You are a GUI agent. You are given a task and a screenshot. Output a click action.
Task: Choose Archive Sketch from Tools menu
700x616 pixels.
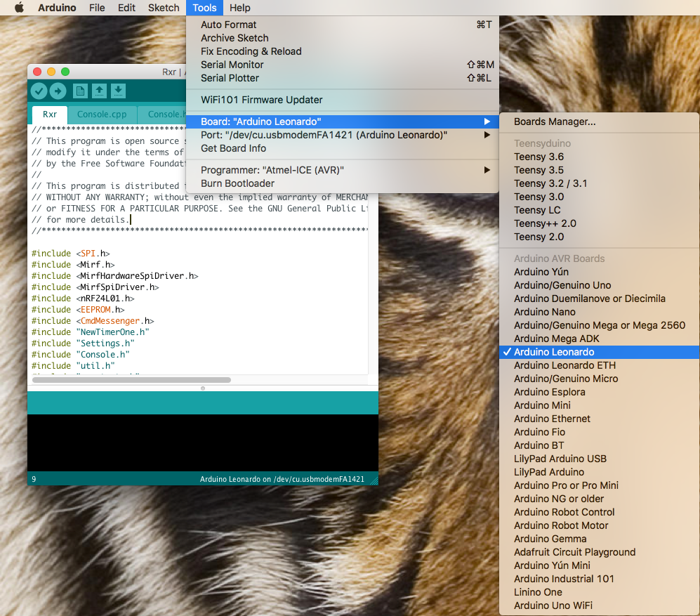[343, 38]
